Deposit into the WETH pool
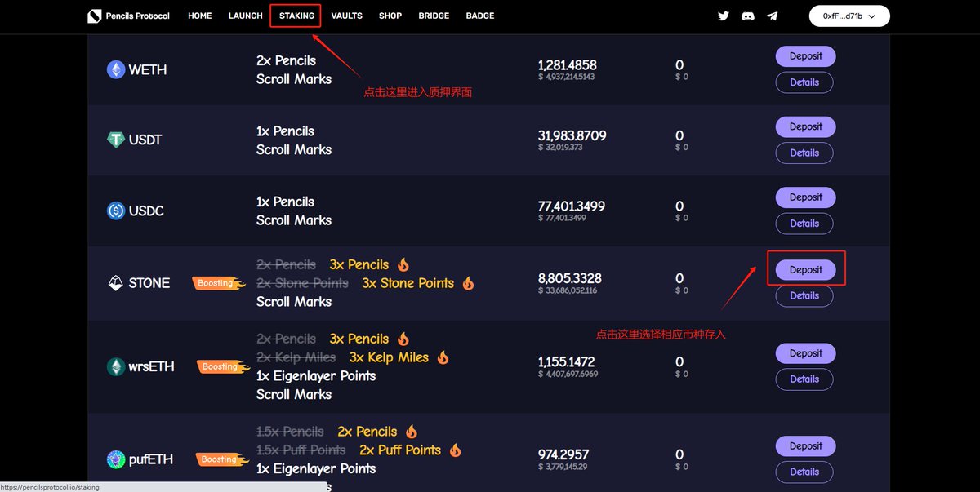The image size is (980, 492). tap(805, 56)
